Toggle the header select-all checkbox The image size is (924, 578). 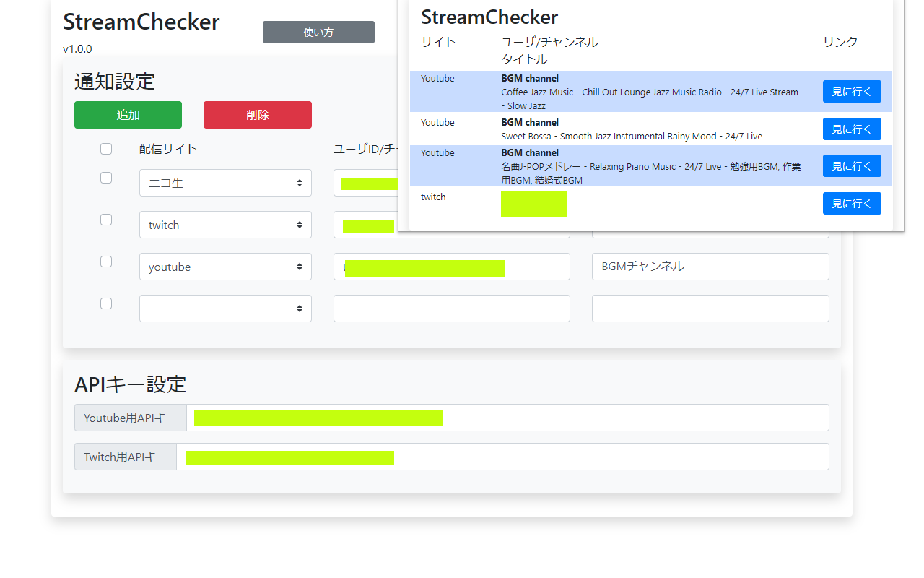click(106, 149)
